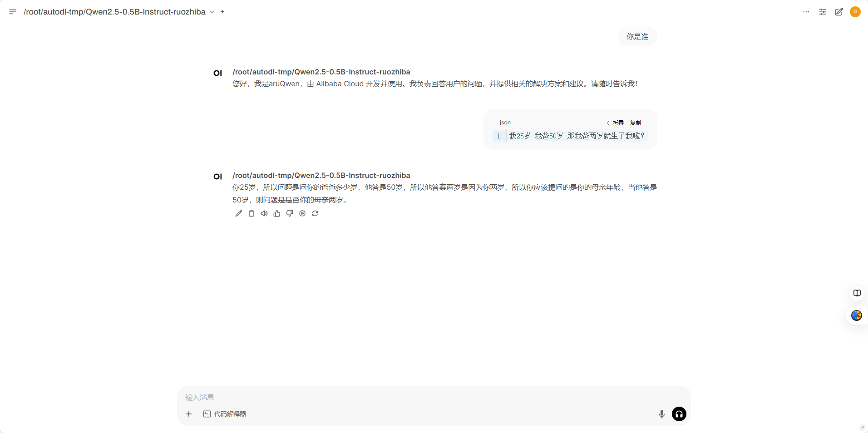Viewport: 868px width, 433px height.
Task: Open the three-dot more options menu
Action: click(806, 12)
